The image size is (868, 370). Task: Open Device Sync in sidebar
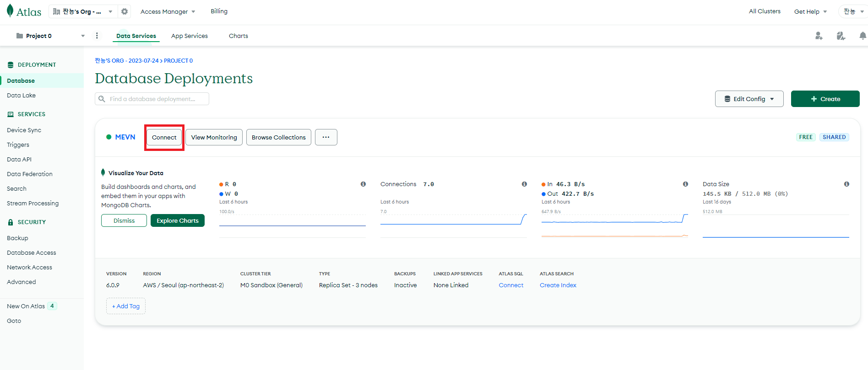(x=24, y=130)
